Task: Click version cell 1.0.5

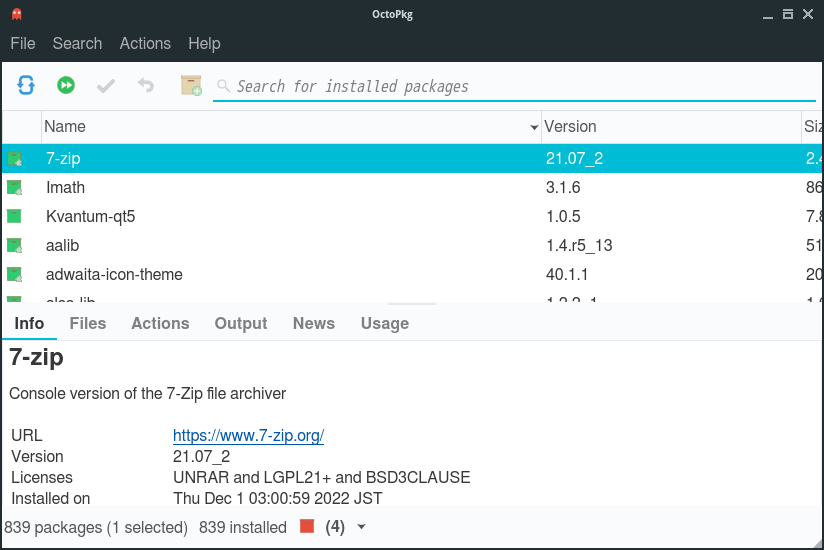Action: point(563,216)
